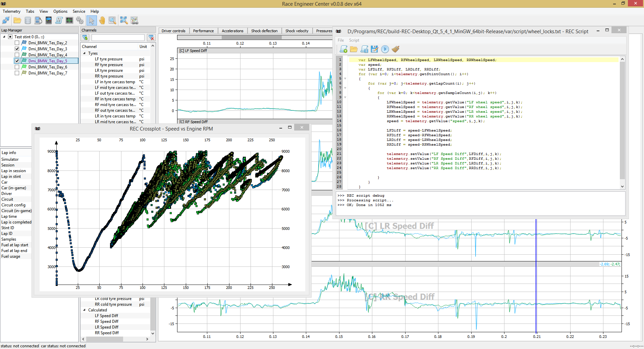Uncheck the Dmi_BMW_Tes_Day_3 lap

coord(17,49)
